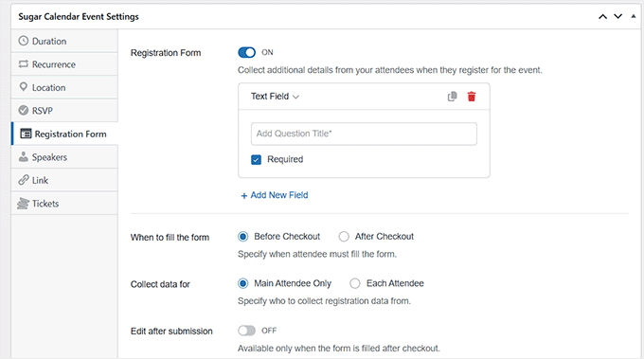Image resolution: width=644 pixels, height=359 pixels.
Task: Open the Text Field type dropdown
Action: pyautogui.click(x=275, y=96)
